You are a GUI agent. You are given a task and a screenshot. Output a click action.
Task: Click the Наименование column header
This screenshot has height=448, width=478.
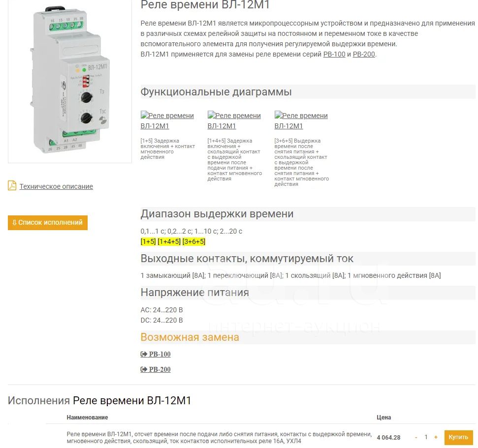pyautogui.click(x=87, y=417)
